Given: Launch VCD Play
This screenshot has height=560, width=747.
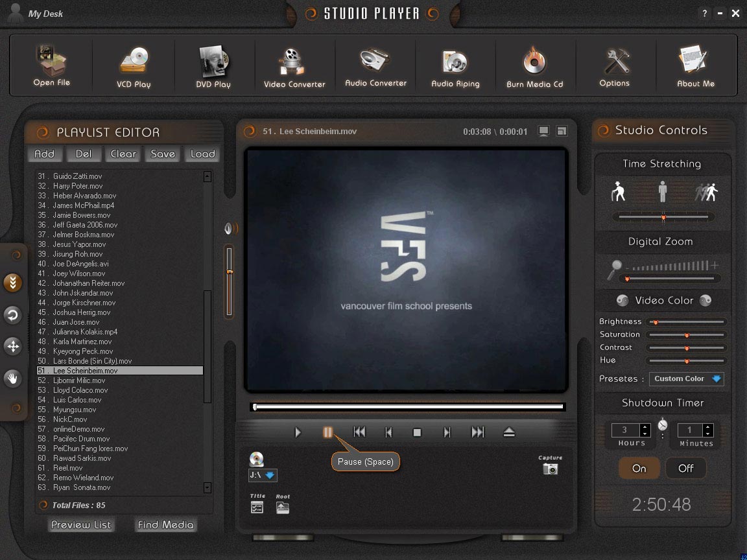Looking at the screenshot, I should tap(134, 67).
